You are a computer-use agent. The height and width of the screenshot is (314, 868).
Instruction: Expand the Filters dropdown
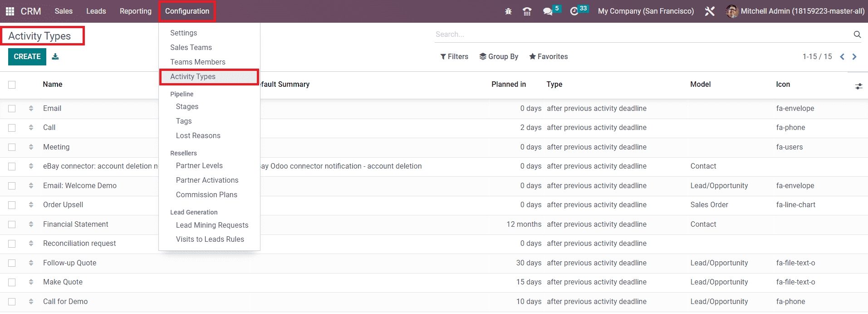454,57
